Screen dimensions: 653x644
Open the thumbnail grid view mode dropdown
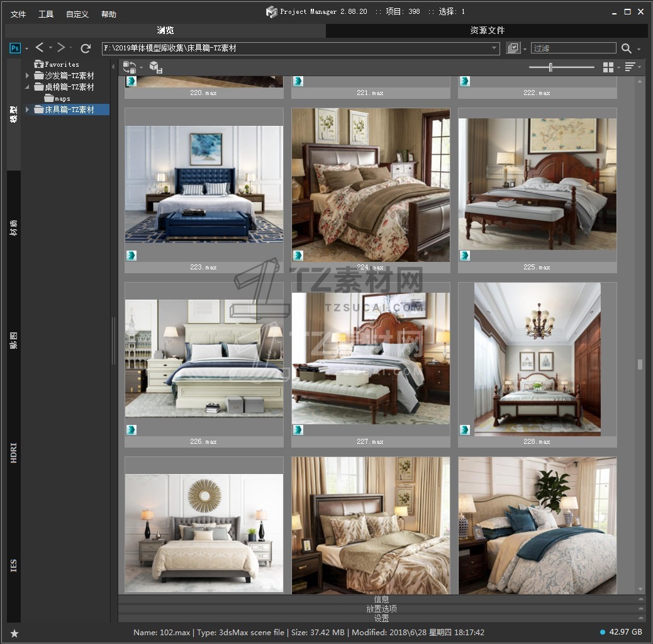click(x=609, y=67)
